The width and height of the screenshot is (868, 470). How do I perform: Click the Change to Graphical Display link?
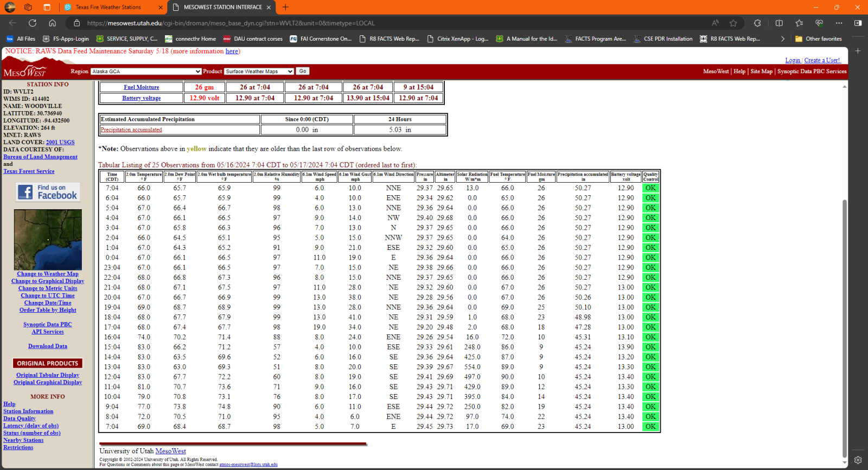[x=48, y=281]
